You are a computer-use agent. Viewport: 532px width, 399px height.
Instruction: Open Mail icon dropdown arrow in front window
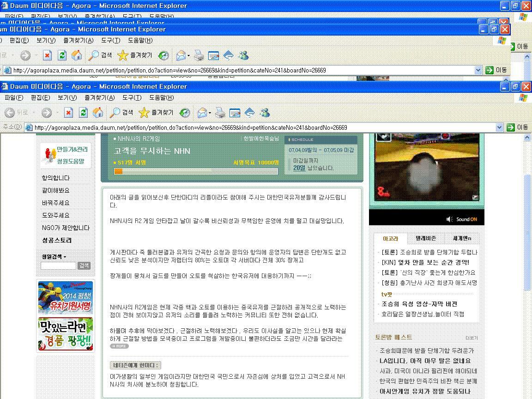tap(210, 113)
